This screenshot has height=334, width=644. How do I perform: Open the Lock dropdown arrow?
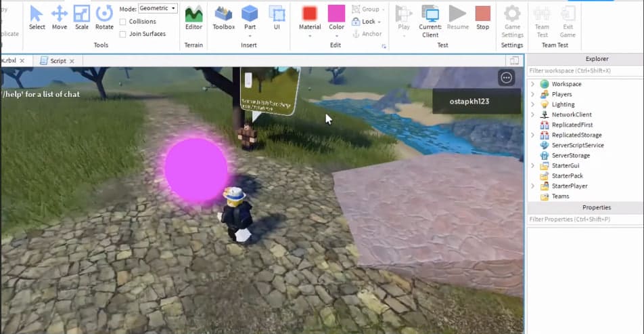[379, 22]
